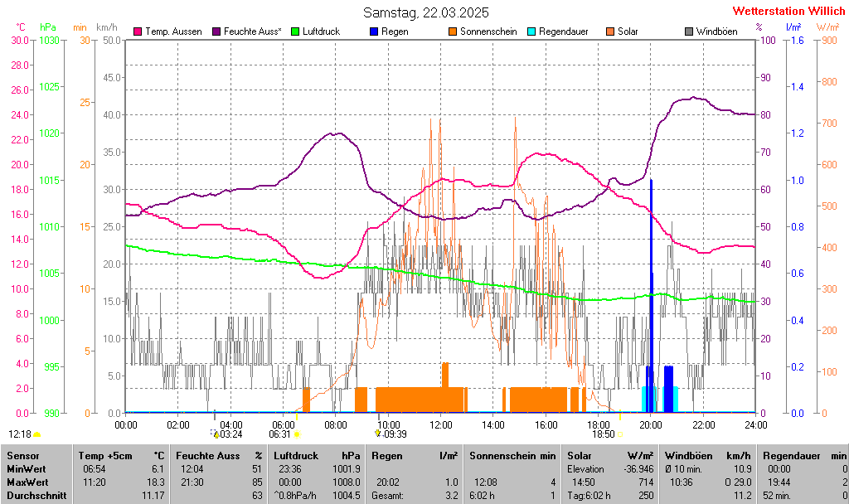Click the blue 'l/m²' axis unit label at top

coord(793,27)
